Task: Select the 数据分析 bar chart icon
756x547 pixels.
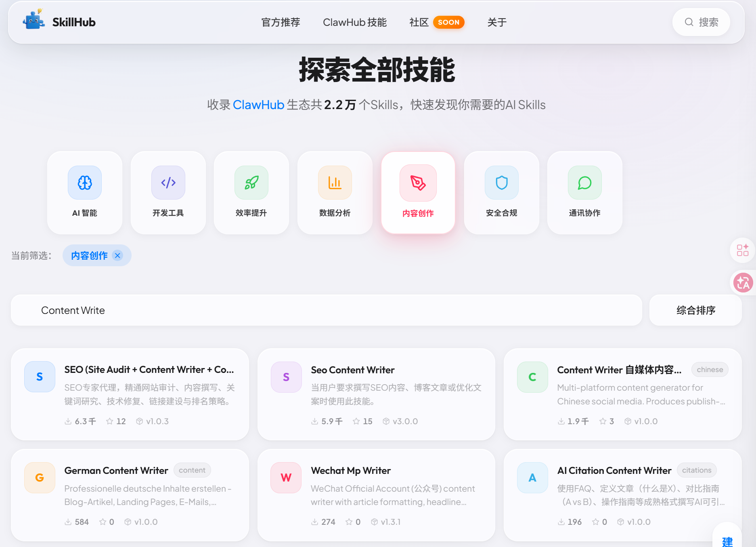Action: pyautogui.click(x=335, y=183)
